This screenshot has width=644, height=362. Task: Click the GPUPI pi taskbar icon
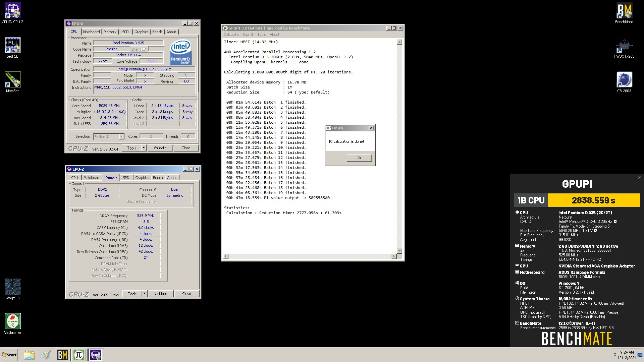tap(79, 355)
